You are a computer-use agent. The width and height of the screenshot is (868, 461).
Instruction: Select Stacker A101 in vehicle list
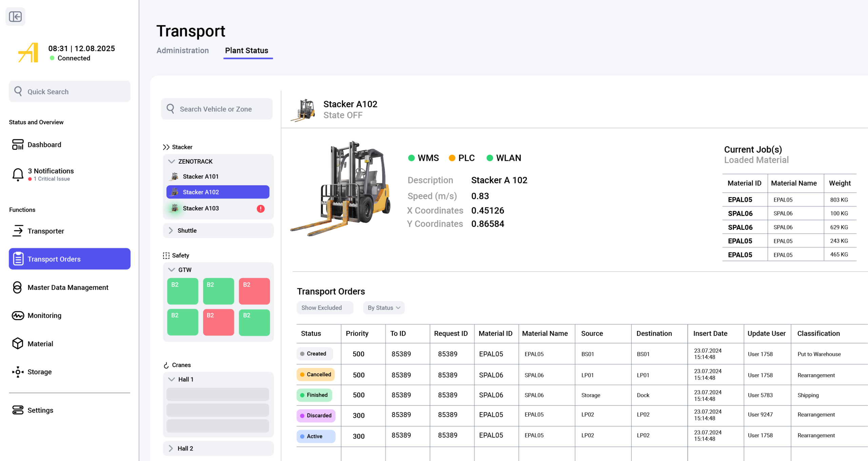[201, 176]
